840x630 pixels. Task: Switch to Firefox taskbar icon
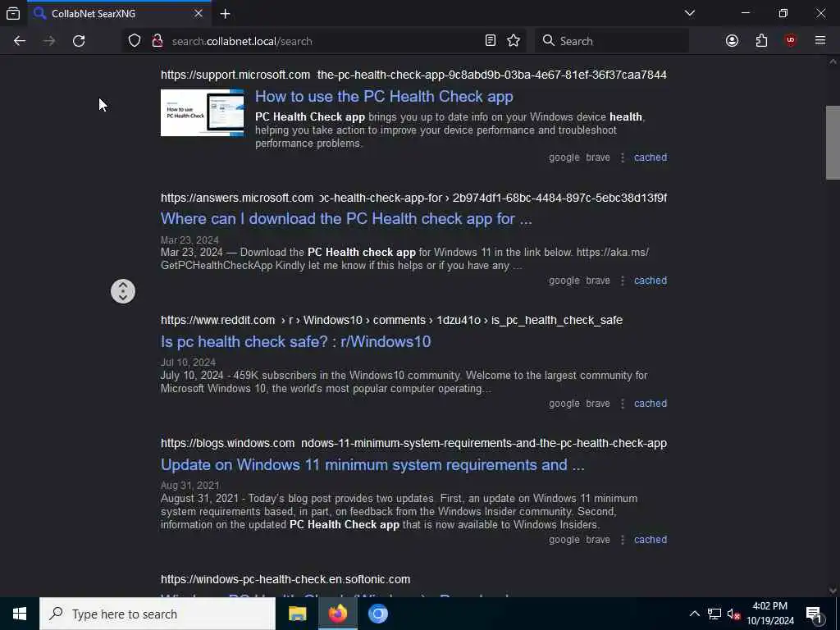tap(337, 614)
